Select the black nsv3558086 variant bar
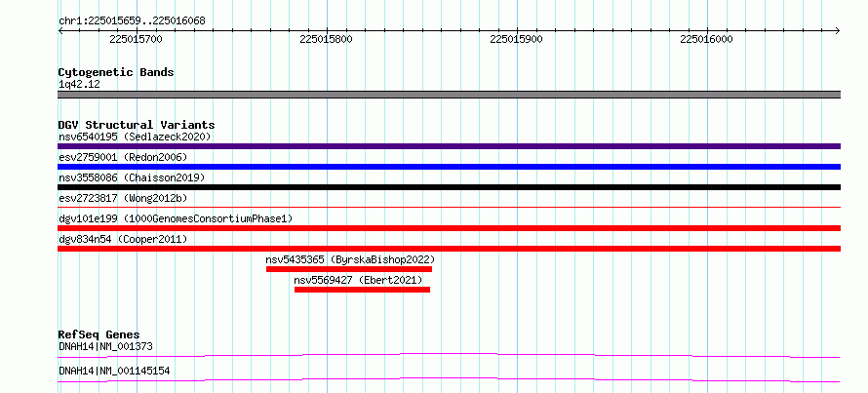 click(x=449, y=187)
